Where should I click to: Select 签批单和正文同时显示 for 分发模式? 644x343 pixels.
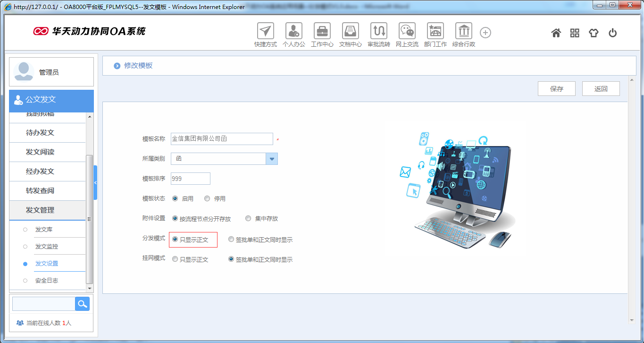coord(231,239)
